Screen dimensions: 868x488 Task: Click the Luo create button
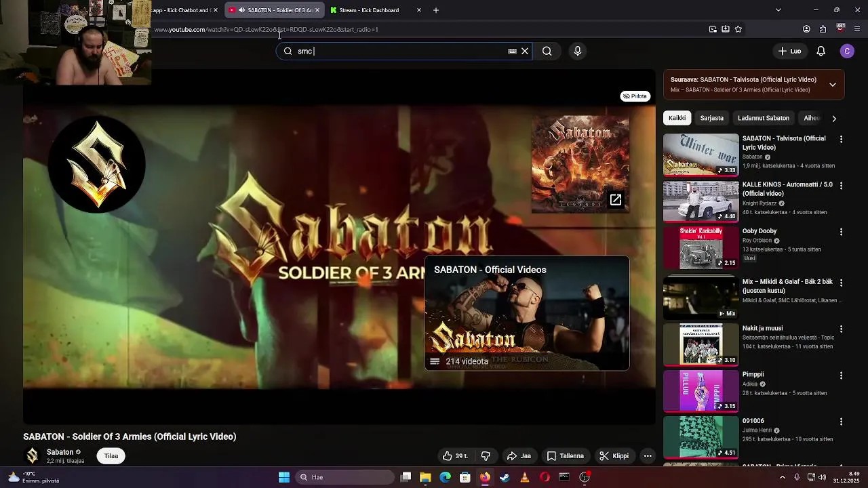coord(789,51)
